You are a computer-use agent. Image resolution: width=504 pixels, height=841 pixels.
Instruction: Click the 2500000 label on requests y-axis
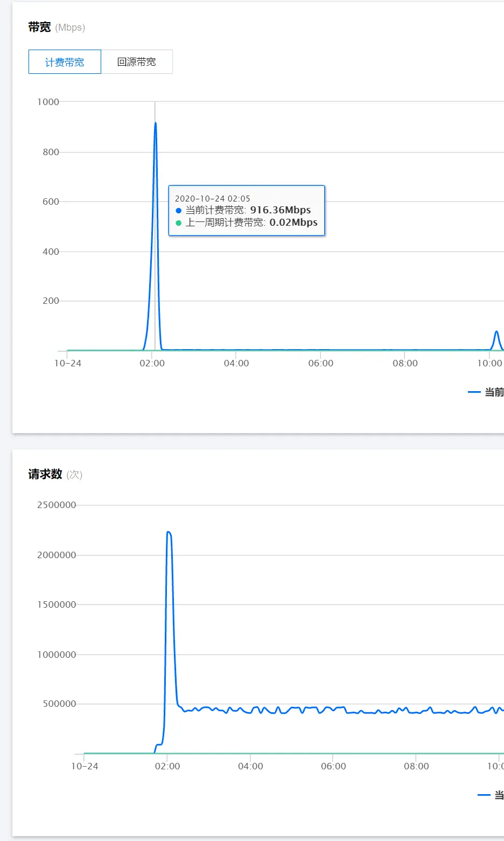click(x=57, y=505)
